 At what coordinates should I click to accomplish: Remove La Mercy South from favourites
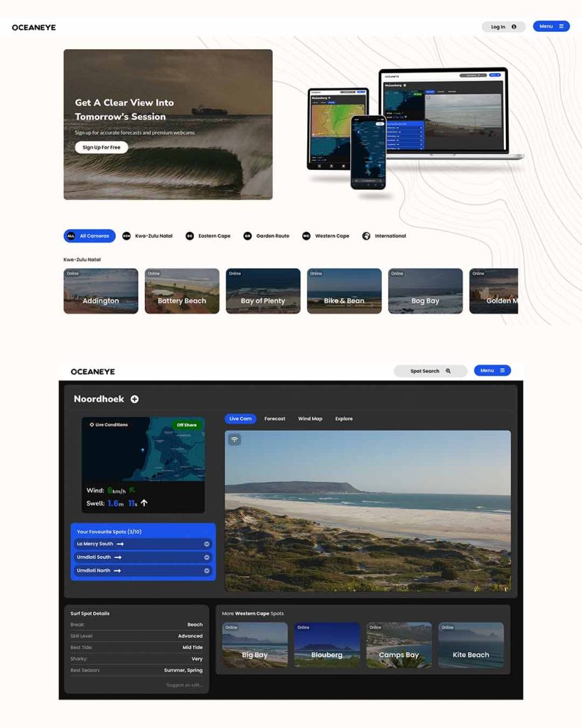pyautogui.click(x=207, y=544)
